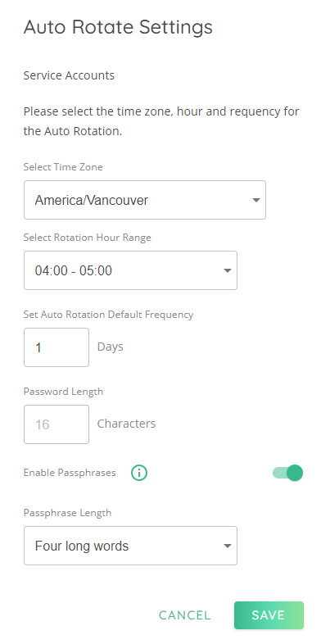Click the Enable Passphrases label
The width and height of the screenshot is (330, 644).
coord(70,473)
